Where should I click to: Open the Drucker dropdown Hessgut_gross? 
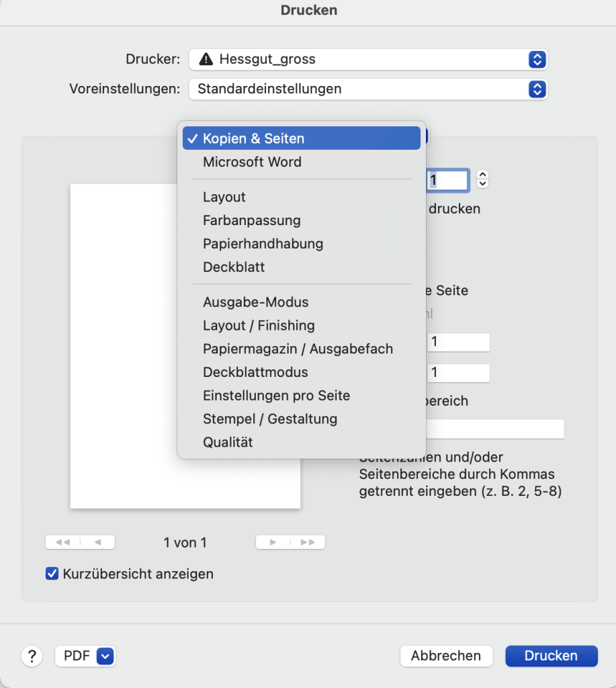(368, 59)
